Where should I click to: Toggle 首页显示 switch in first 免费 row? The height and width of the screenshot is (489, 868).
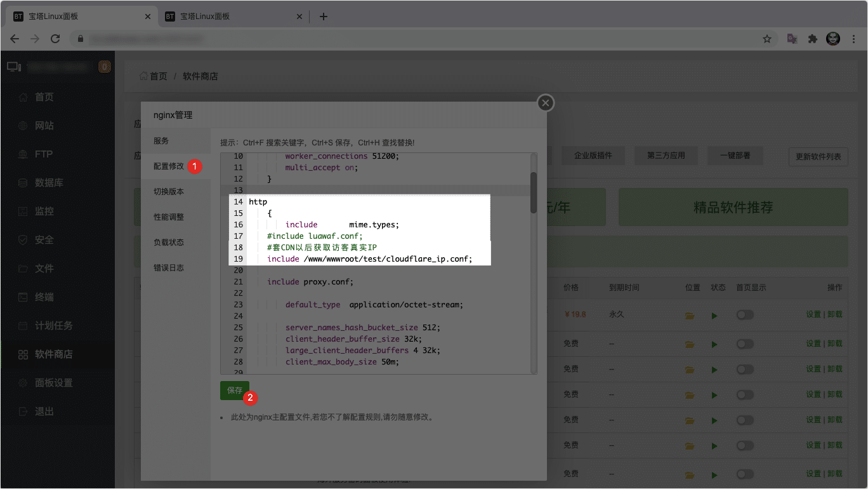tap(745, 344)
